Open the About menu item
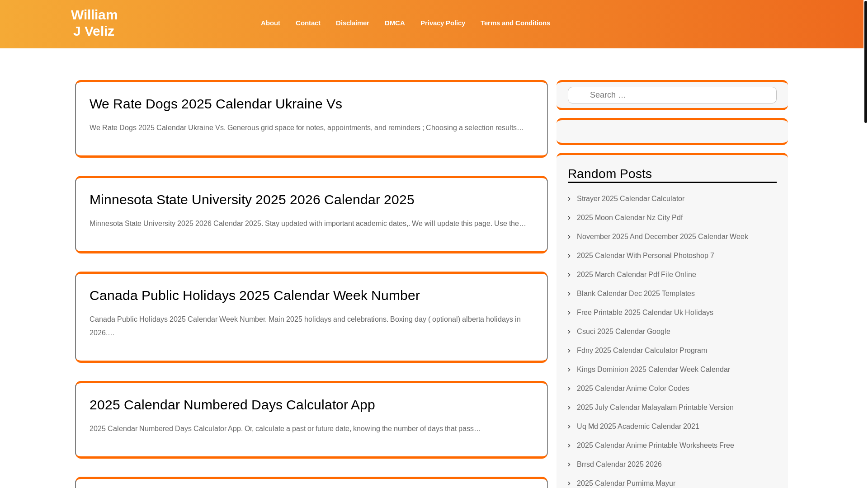Image resolution: width=868 pixels, height=488 pixels. tap(270, 23)
